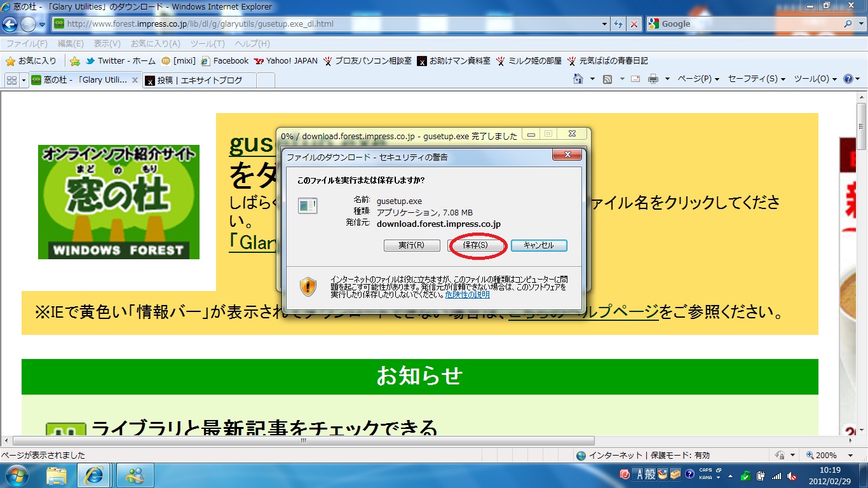Click the security shield icon in the dialog
The image size is (868, 488).
tap(308, 287)
